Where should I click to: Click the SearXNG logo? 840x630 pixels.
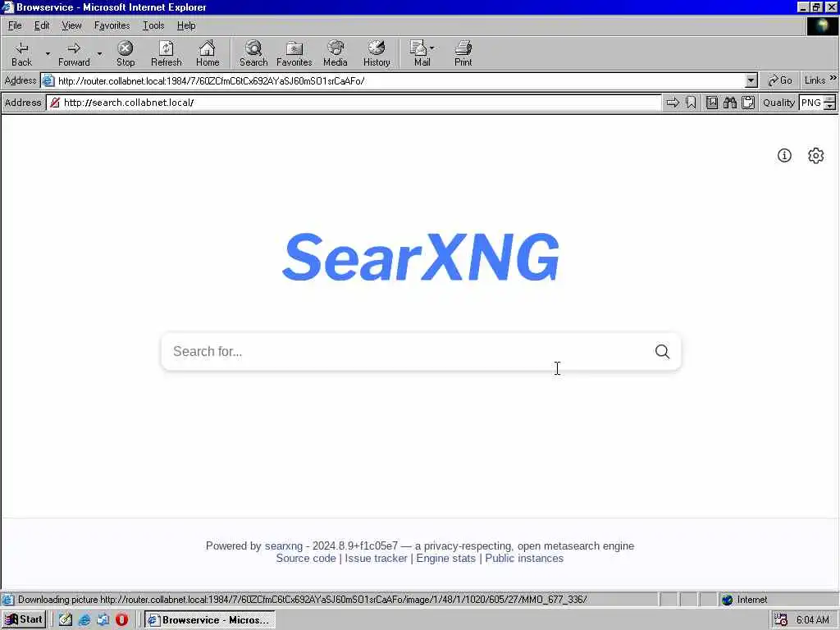coord(421,257)
